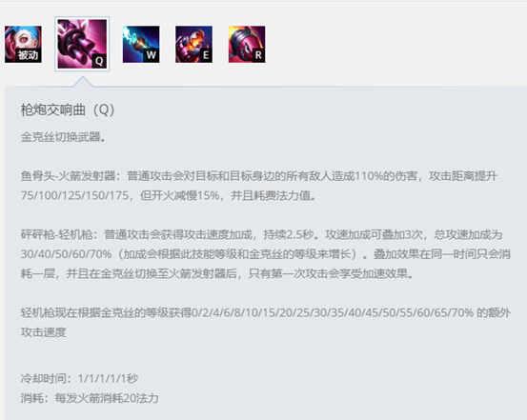Select Jinx's passive (被动) ability icon
This screenshot has width=527, height=420.
(x=23, y=44)
